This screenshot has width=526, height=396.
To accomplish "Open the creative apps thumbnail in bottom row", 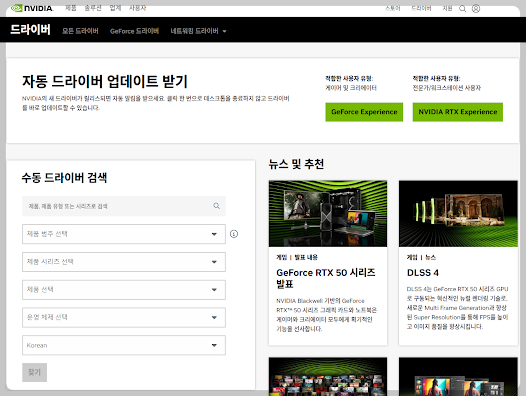I will [458, 376].
